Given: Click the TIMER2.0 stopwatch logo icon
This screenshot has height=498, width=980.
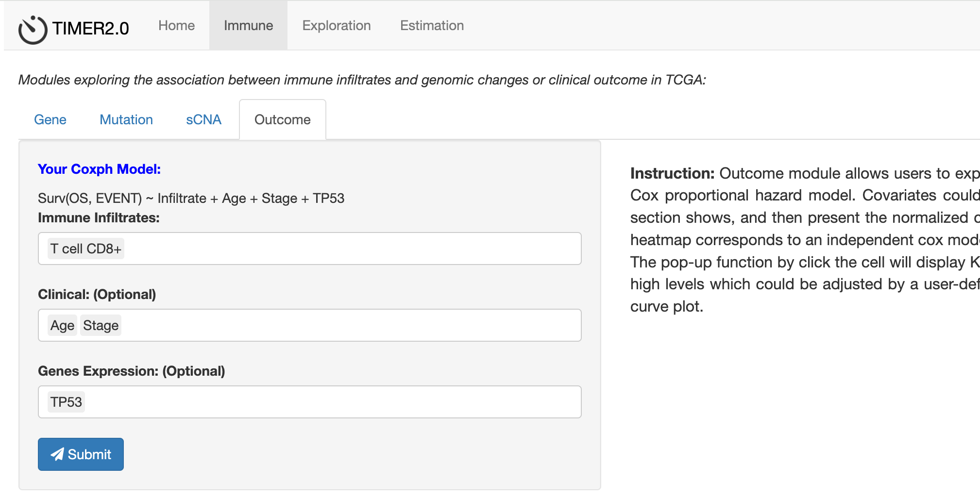Looking at the screenshot, I should pyautogui.click(x=33, y=30).
